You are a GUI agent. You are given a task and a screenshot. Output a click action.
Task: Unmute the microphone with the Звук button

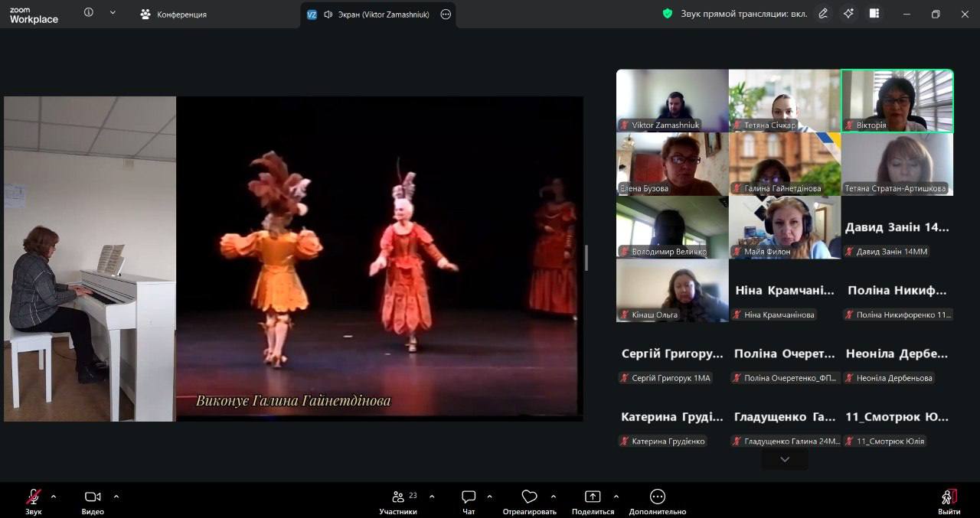click(x=33, y=497)
